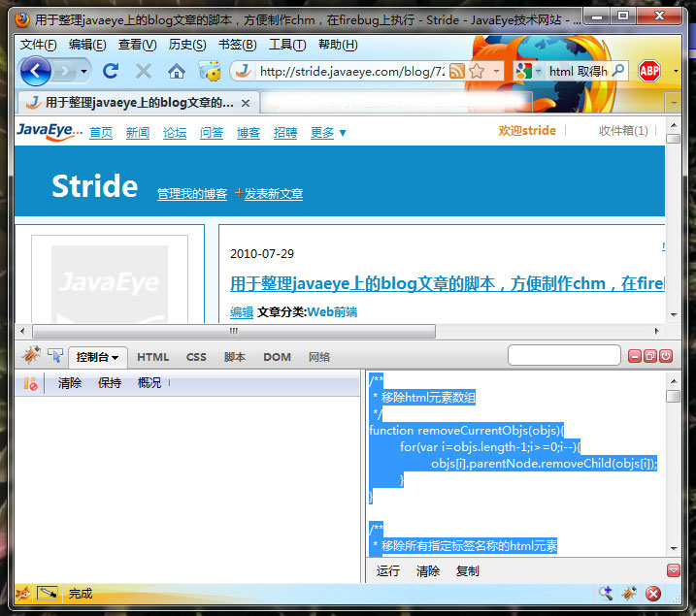Click 概况 profile button
696x616 pixels.
click(149, 383)
